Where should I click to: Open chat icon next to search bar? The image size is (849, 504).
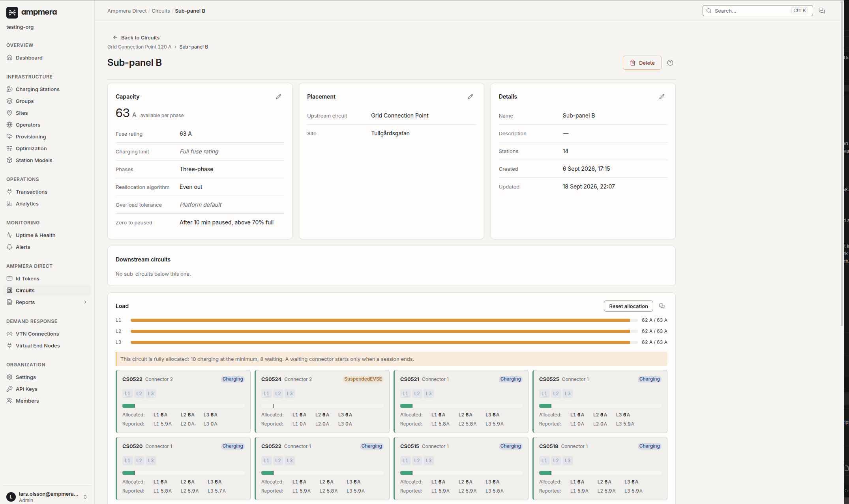point(822,11)
